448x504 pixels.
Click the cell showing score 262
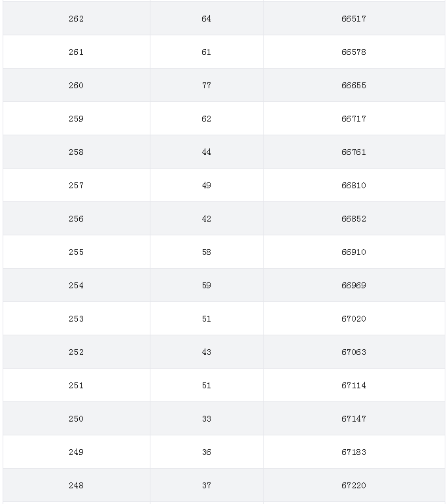77,19
